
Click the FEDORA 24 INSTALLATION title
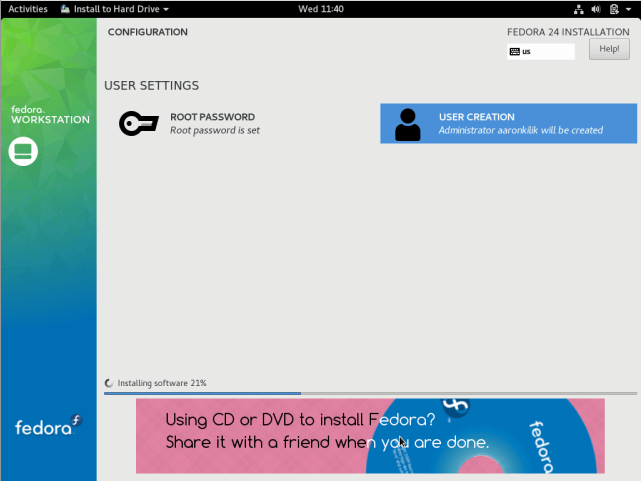(x=568, y=32)
